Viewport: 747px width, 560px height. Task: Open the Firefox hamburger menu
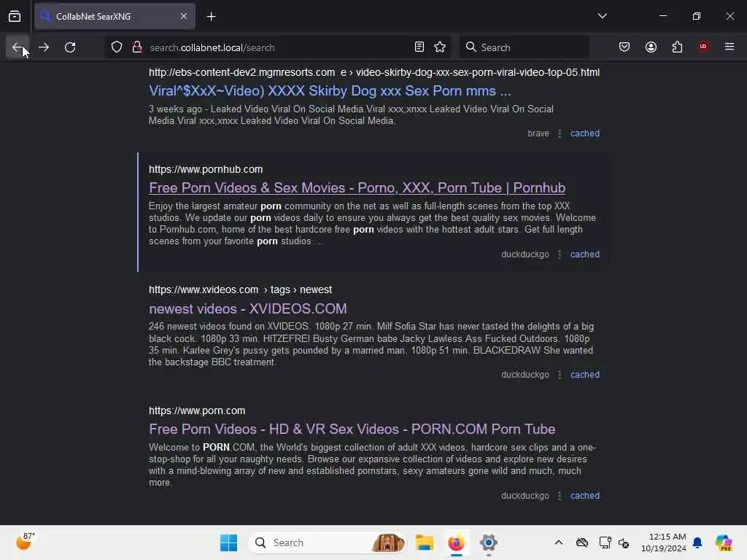click(729, 47)
